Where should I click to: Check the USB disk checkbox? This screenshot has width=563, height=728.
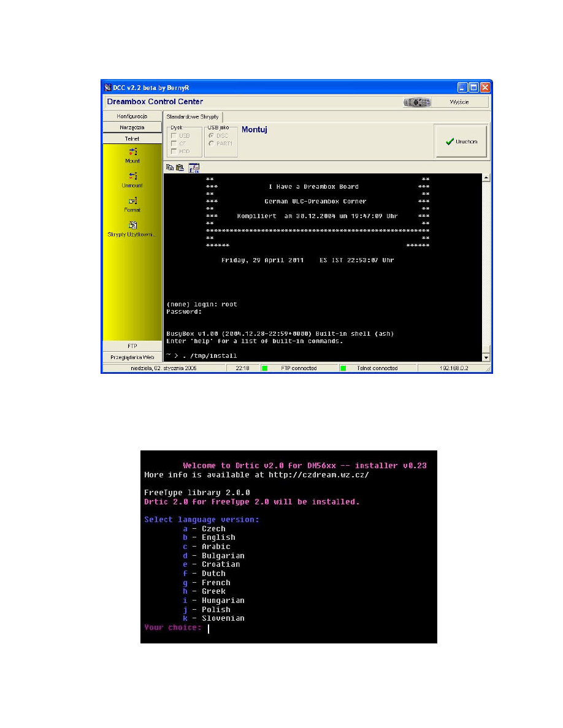174,135
